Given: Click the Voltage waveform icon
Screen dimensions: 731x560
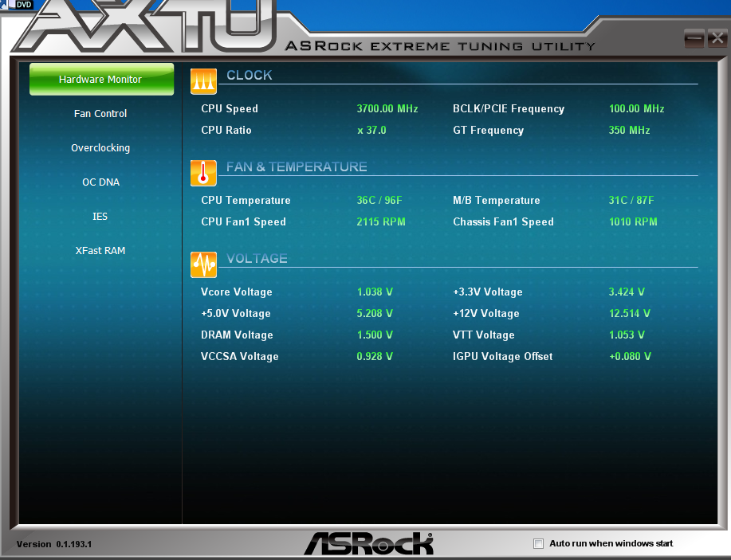Looking at the screenshot, I should (203, 264).
